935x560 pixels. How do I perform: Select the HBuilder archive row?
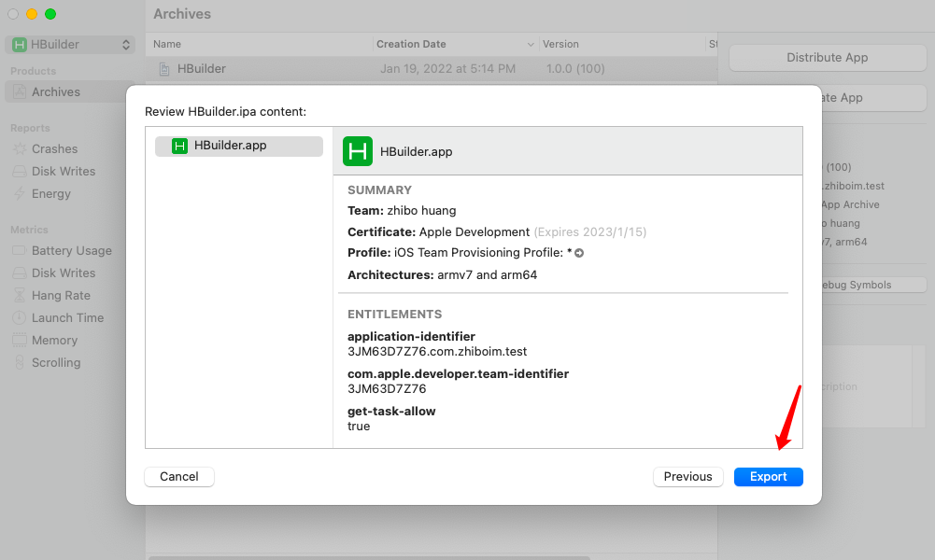coord(432,68)
